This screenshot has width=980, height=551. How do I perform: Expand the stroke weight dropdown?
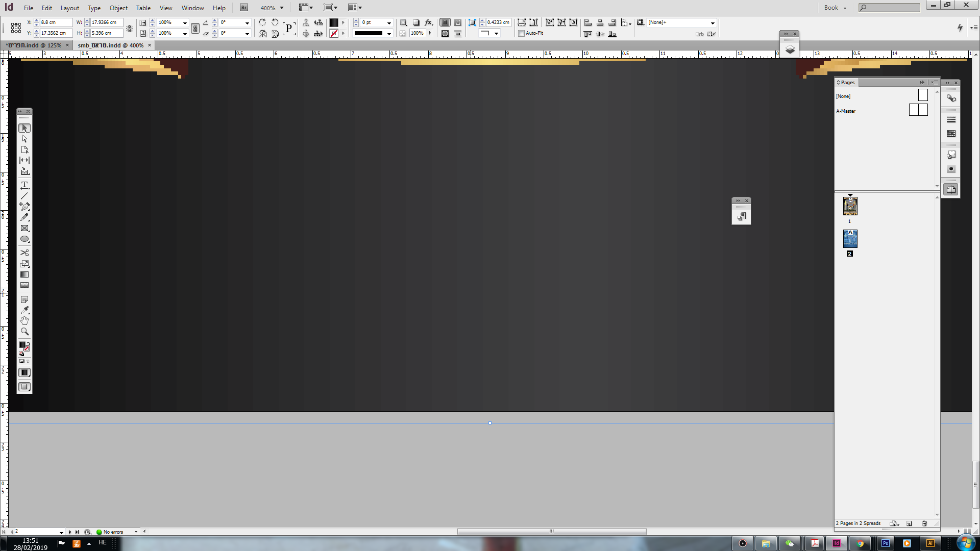pyautogui.click(x=389, y=23)
